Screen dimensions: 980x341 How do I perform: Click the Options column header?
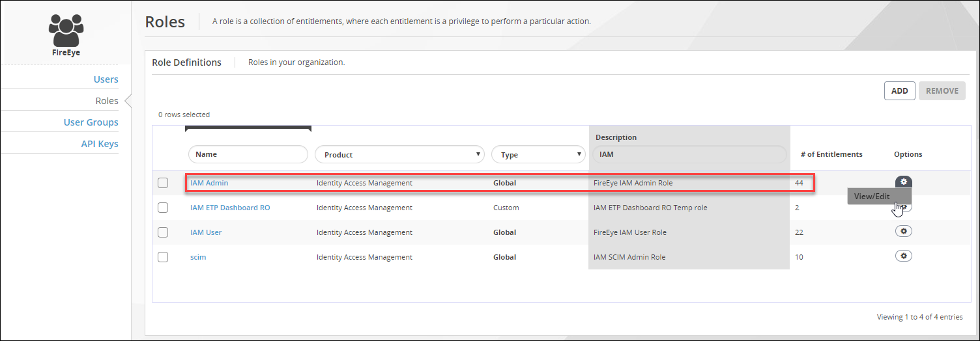[x=908, y=154]
